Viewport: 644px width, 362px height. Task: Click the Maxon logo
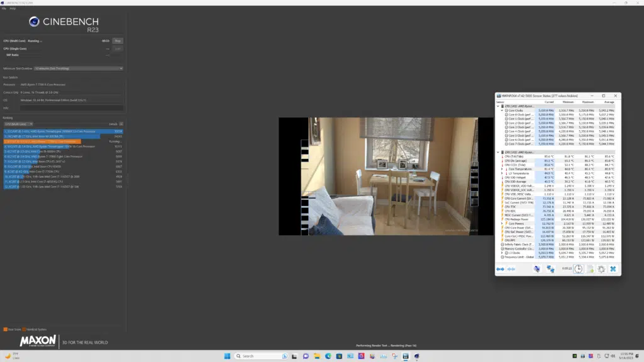(38, 341)
